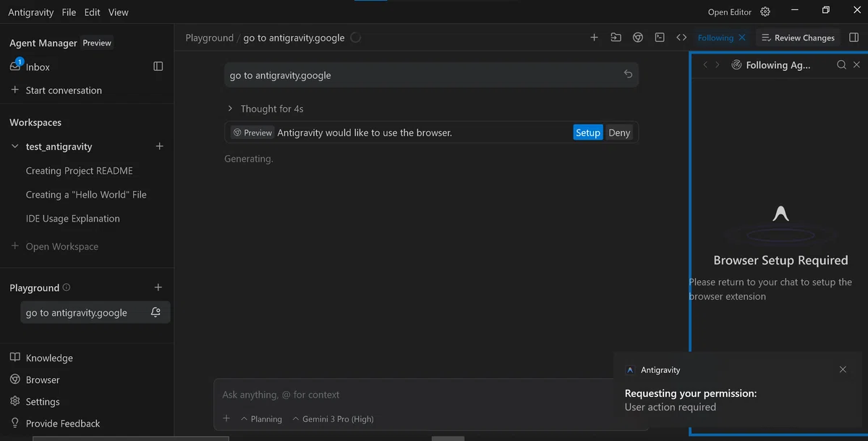Dismiss the Antigravity permission notification
This screenshot has height=441, width=868.
843,369
